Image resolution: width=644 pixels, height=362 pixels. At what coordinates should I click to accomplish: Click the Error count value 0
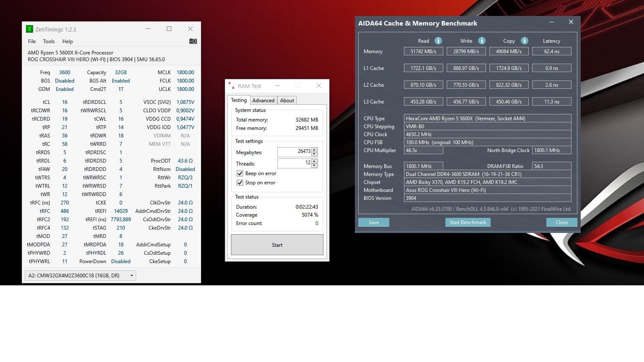(x=317, y=223)
